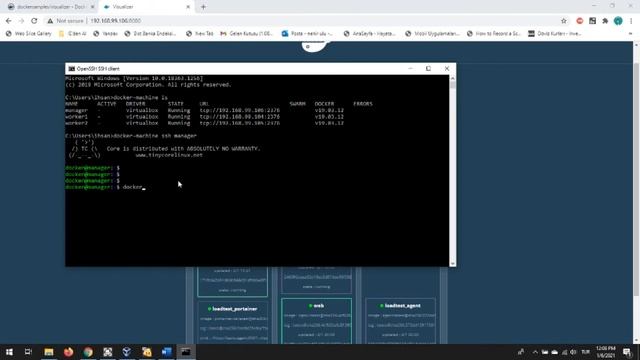640x360 pixels.
Task: Select the Visualizer tab
Action: [145, 7]
